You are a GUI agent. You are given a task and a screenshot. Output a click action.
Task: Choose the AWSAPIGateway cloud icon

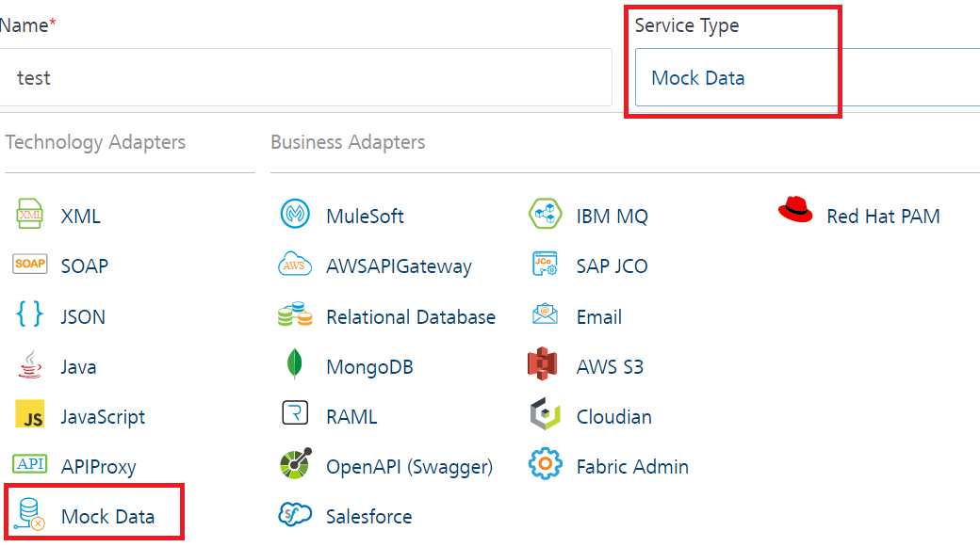(x=295, y=265)
